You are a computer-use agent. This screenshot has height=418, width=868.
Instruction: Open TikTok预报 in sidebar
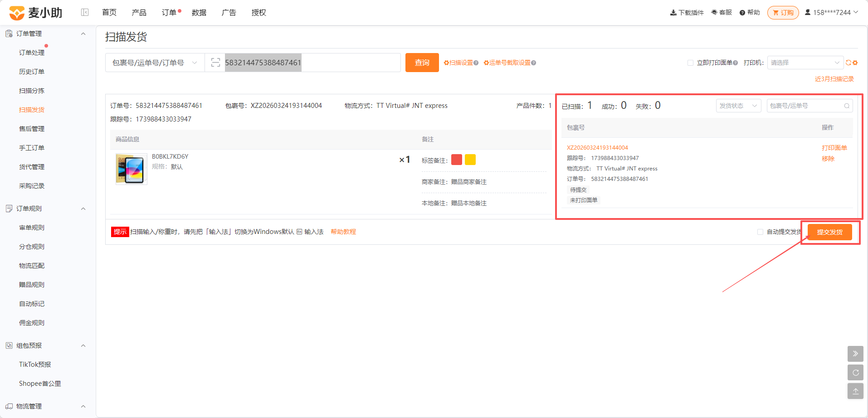coord(35,365)
